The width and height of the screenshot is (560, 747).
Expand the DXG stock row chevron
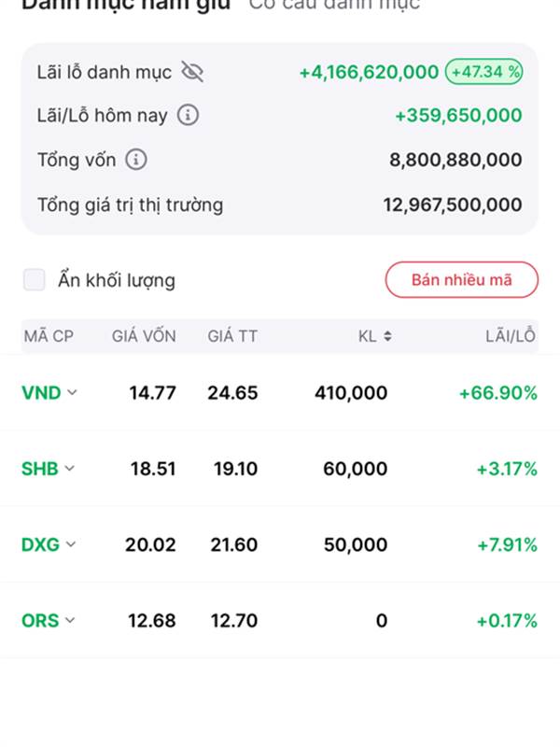pyautogui.click(x=71, y=544)
